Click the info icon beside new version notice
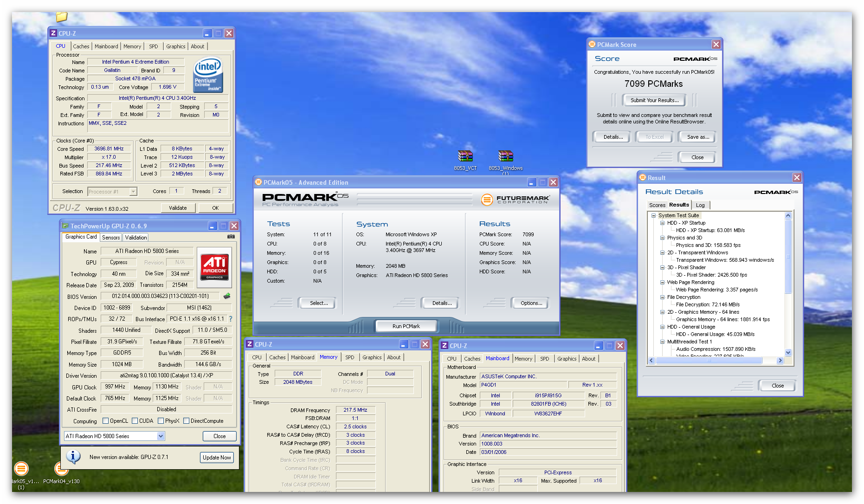The image size is (864, 504). (x=73, y=457)
